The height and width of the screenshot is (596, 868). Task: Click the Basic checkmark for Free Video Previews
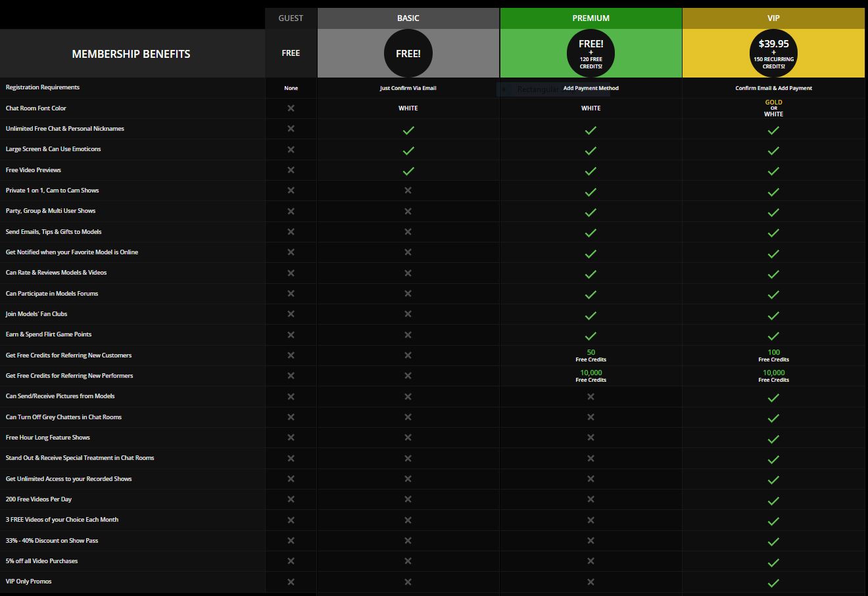point(408,171)
